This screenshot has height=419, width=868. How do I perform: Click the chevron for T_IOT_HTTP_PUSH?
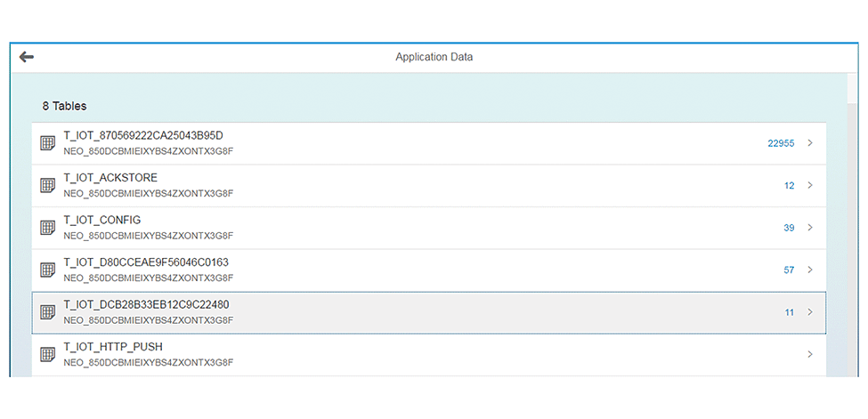point(809,354)
